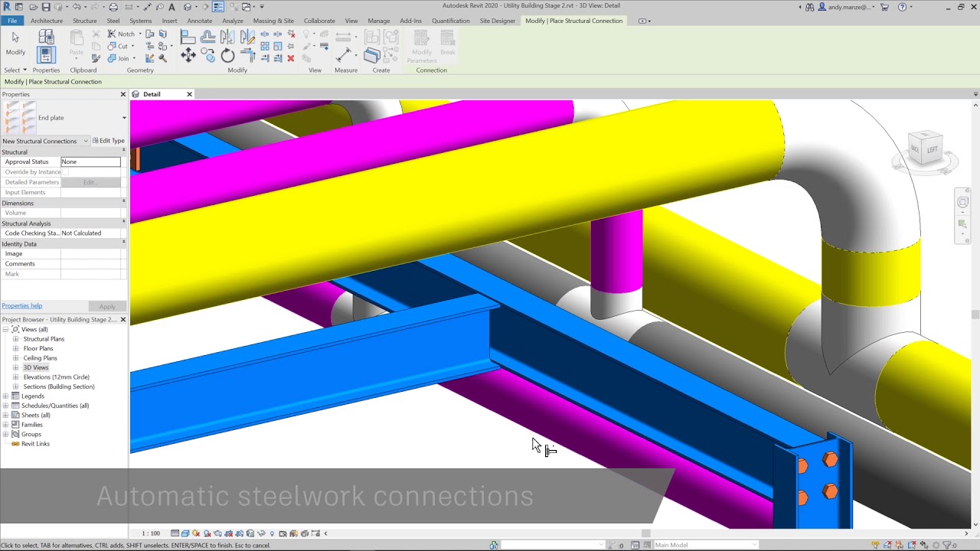Click the Type Properties icon above Properties
This screenshot has height=551, width=980.
pyautogui.click(x=46, y=36)
